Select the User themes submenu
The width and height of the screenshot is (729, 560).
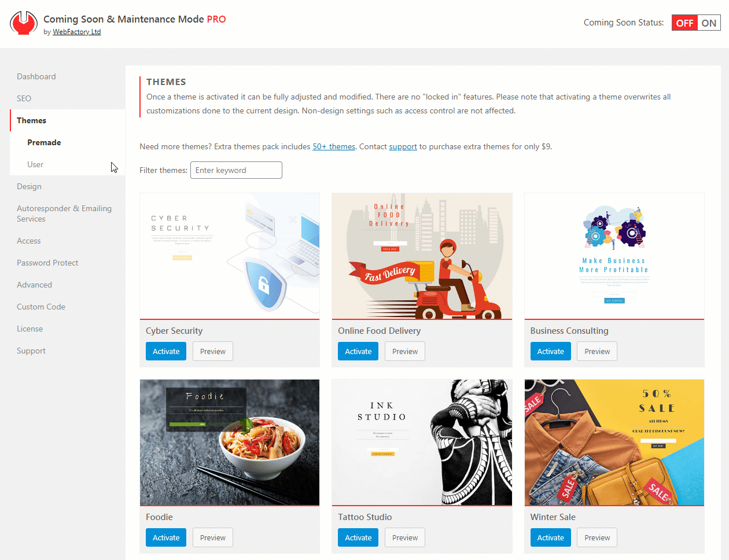pos(35,164)
